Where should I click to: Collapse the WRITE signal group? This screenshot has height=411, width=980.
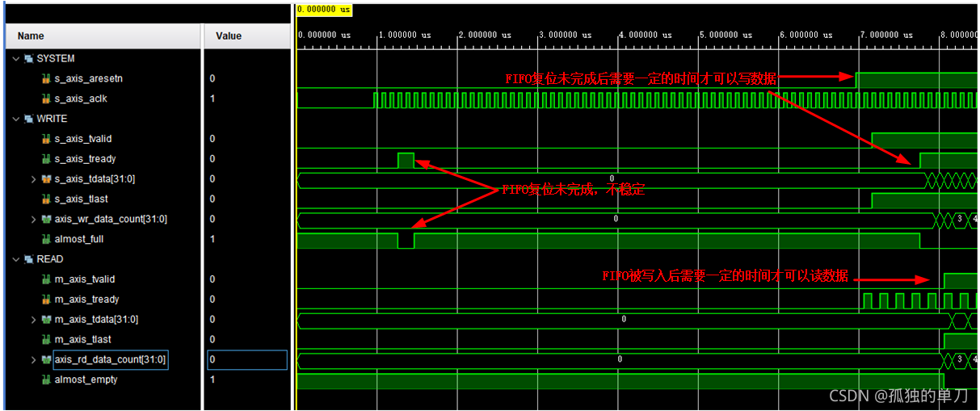16,119
